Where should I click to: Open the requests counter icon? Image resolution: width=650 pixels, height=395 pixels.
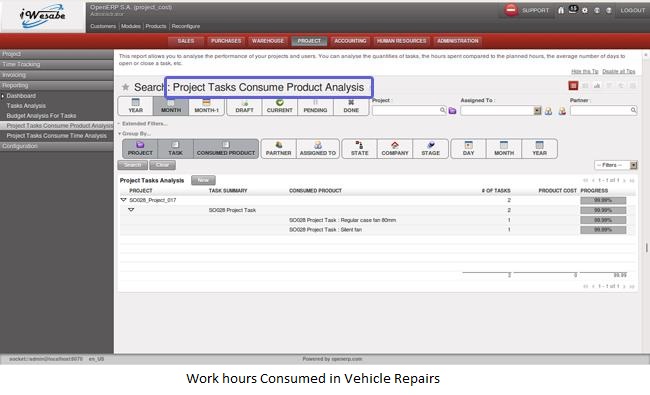(573, 10)
